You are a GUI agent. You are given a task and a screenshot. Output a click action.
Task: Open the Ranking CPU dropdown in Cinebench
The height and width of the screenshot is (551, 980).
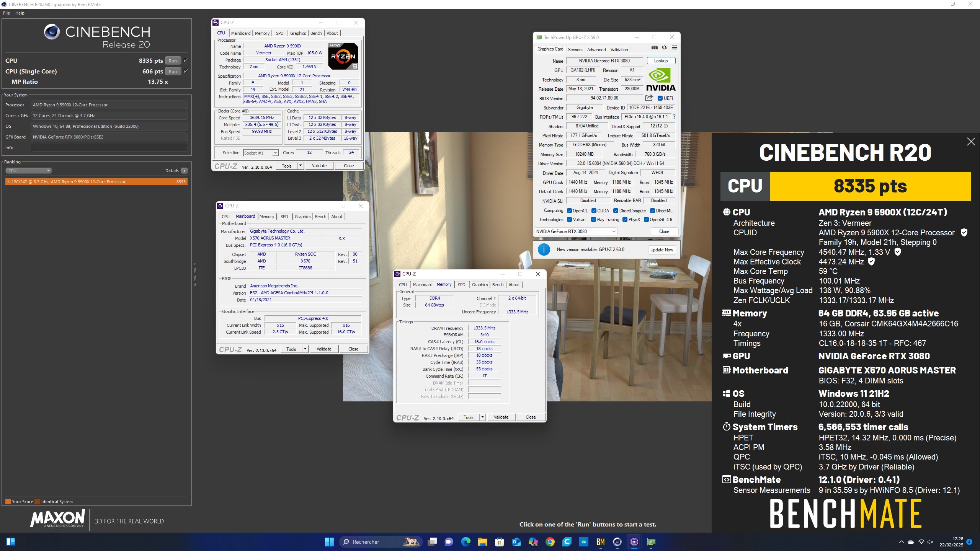29,171
